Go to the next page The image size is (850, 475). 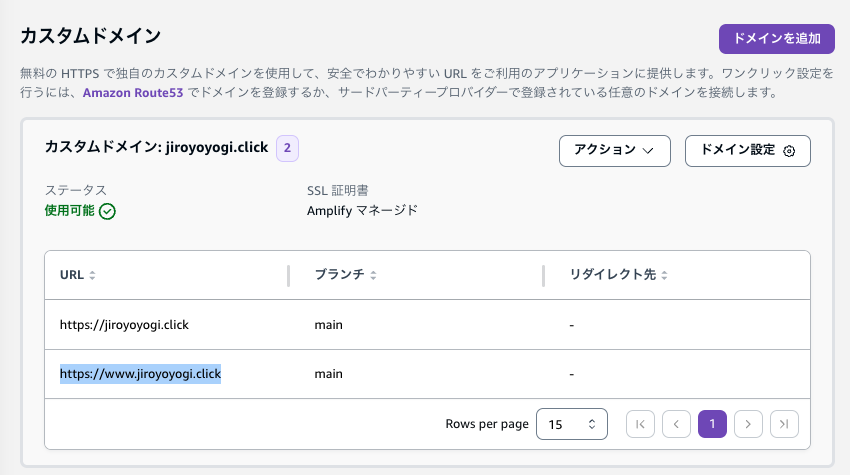748,424
